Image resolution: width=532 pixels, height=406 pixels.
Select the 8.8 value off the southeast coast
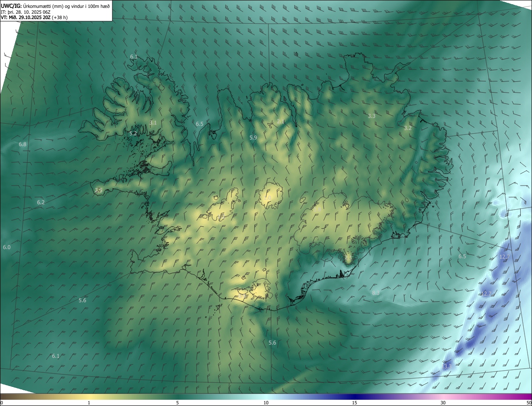(x=376, y=293)
